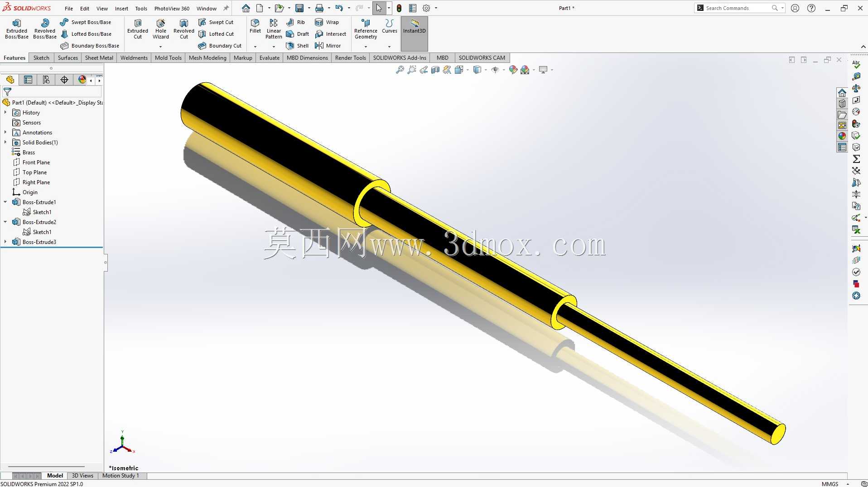Select the Mirror tool

[328, 46]
